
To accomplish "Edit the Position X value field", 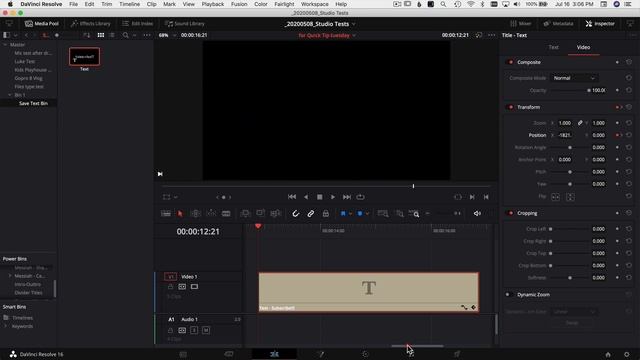I will 565,135.
